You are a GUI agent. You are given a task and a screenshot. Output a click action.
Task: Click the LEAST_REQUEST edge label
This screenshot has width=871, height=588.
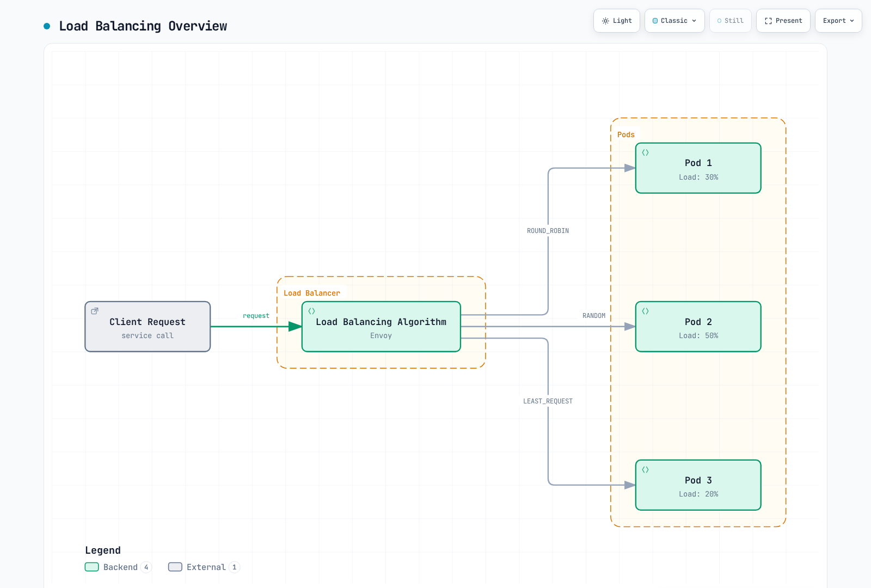(x=548, y=401)
